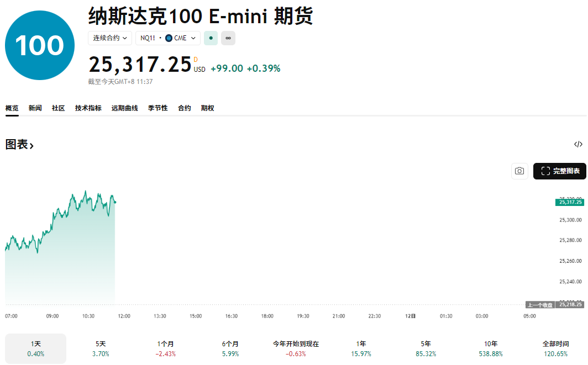The width and height of the screenshot is (588, 365).
Task: Toggle the 5天 time range
Action: click(x=101, y=348)
